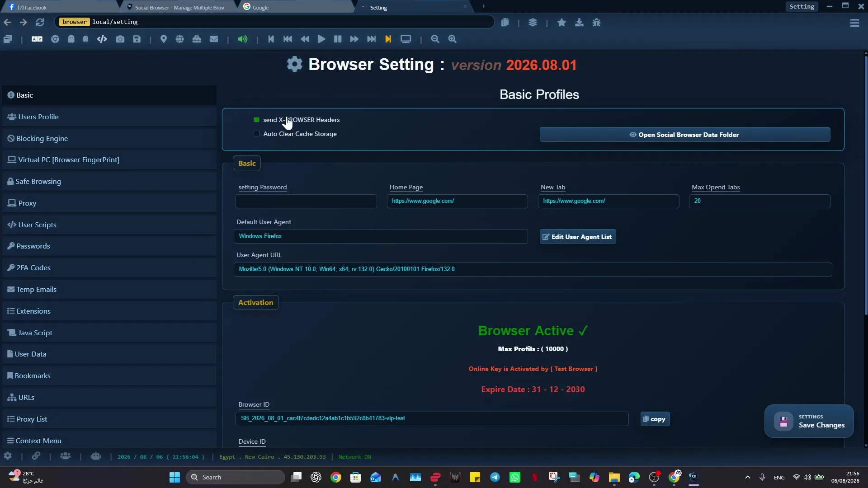Open Virtual PC Browser FingerPrint section
This screenshot has width=868, height=488.
pos(109,160)
